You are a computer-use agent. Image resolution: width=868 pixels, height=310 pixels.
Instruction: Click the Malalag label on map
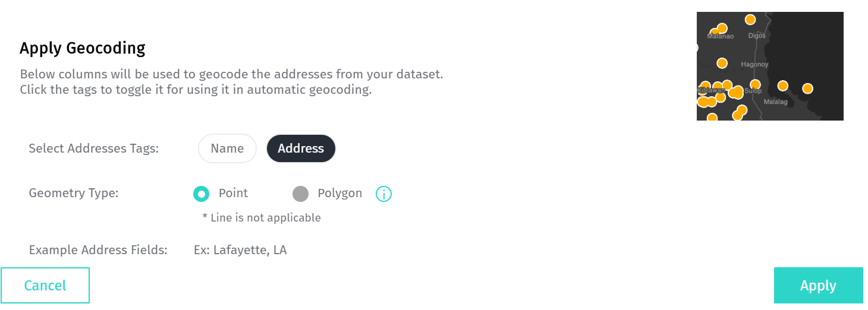point(775,102)
